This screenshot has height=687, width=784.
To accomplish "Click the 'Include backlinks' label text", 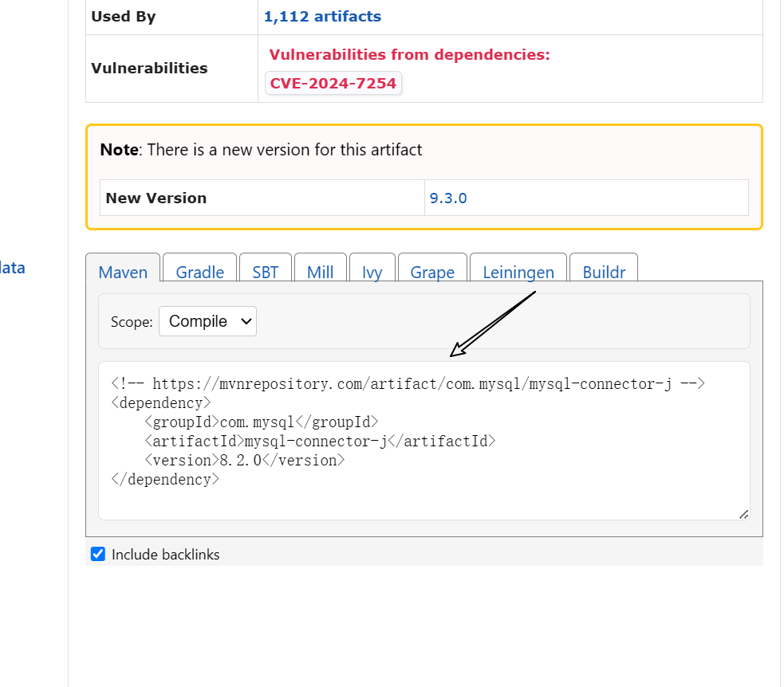I will (x=166, y=555).
